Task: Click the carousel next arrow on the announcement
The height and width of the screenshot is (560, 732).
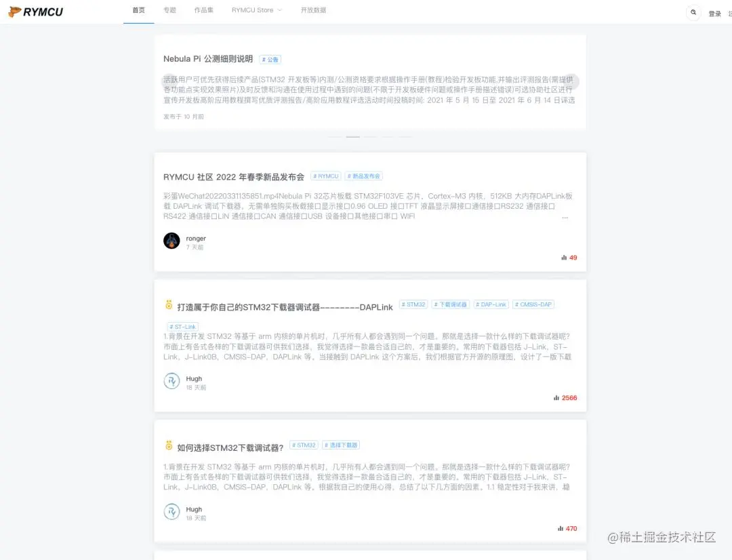Action: [x=572, y=81]
